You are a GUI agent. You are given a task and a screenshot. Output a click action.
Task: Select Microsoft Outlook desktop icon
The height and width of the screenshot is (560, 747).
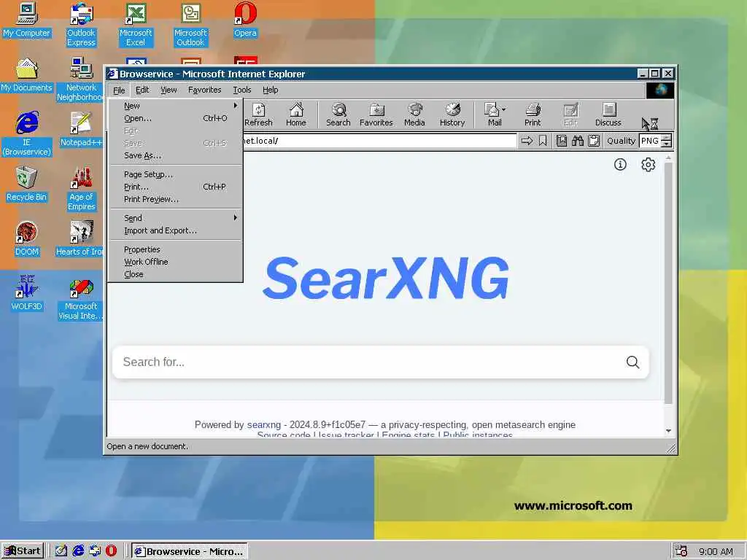click(190, 25)
